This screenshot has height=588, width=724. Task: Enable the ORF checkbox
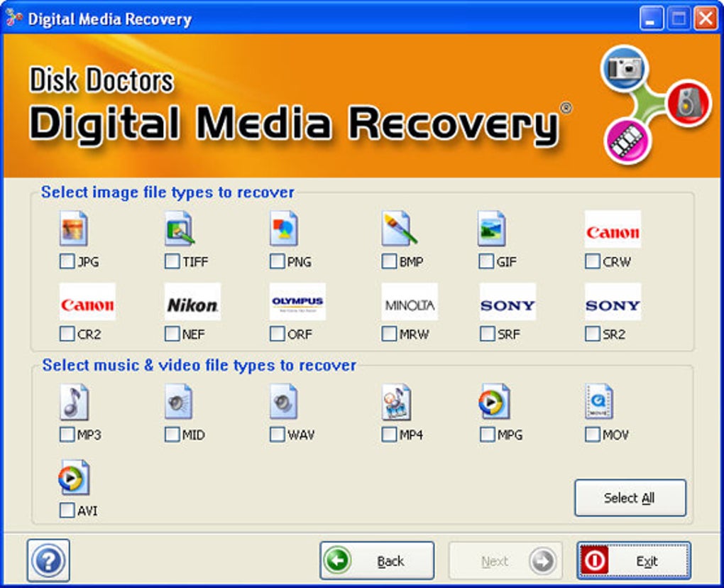coord(277,334)
